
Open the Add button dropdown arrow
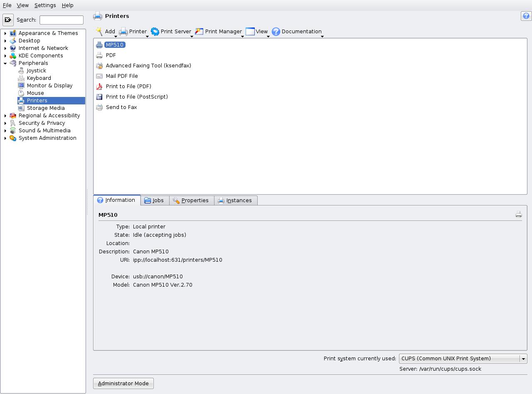(116, 36)
